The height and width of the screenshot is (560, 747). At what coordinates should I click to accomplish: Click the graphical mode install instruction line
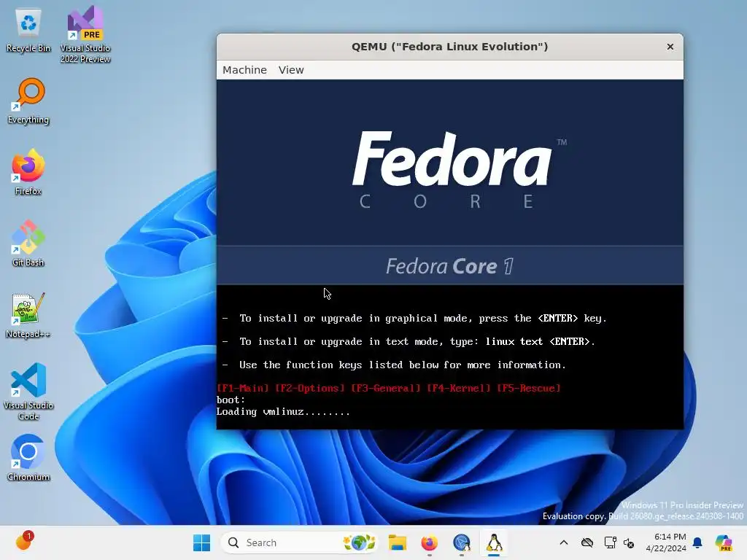click(x=414, y=318)
